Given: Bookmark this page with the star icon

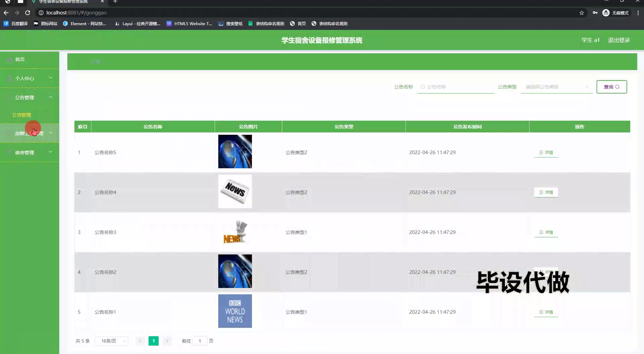Looking at the screenshot, I should [582, 13].
